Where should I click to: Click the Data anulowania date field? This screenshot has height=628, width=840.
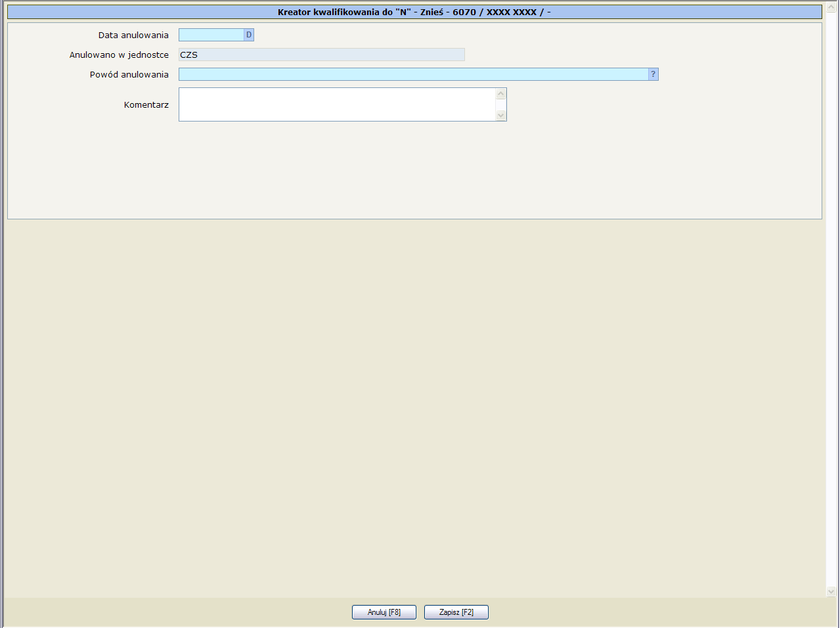click(211, 35)
